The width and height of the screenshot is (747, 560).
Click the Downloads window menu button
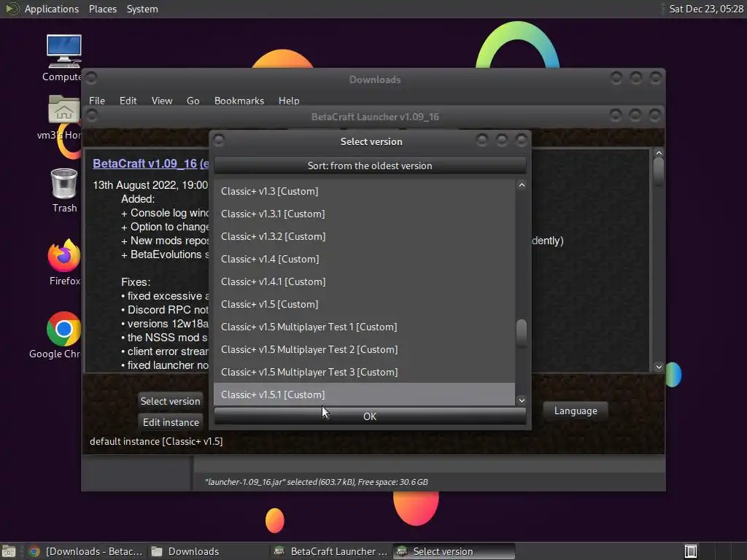point(91,77)
